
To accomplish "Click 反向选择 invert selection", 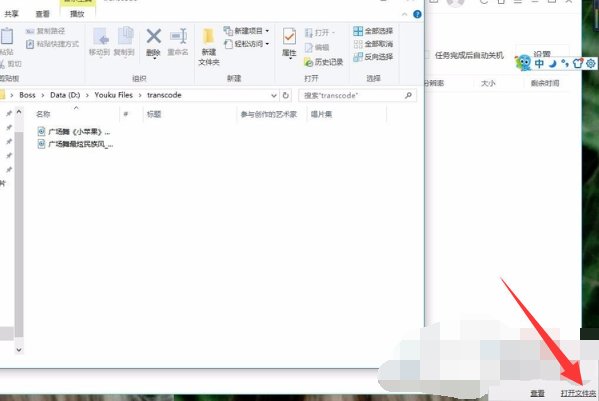I will click(373, 57).
